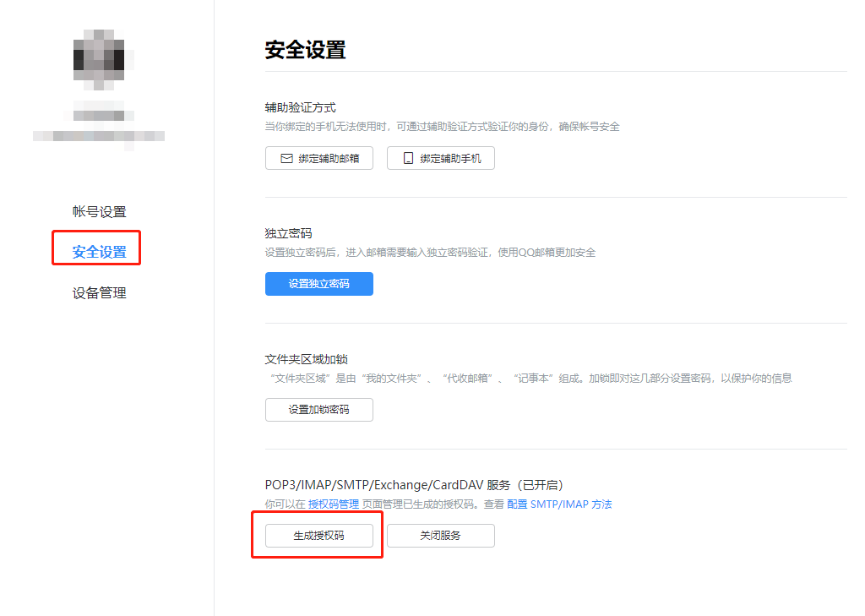Click the 绑定辅助手机 button

pos(440,158)
